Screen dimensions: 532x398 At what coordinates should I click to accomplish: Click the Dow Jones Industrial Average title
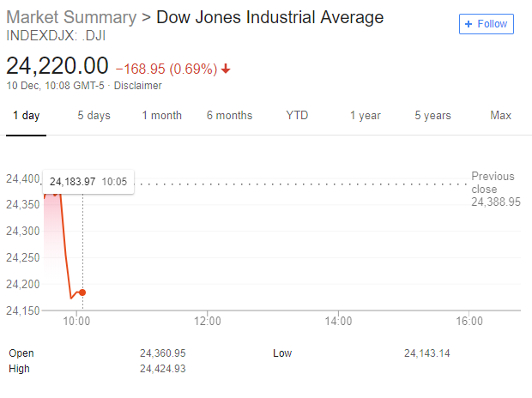coord(269,18)
